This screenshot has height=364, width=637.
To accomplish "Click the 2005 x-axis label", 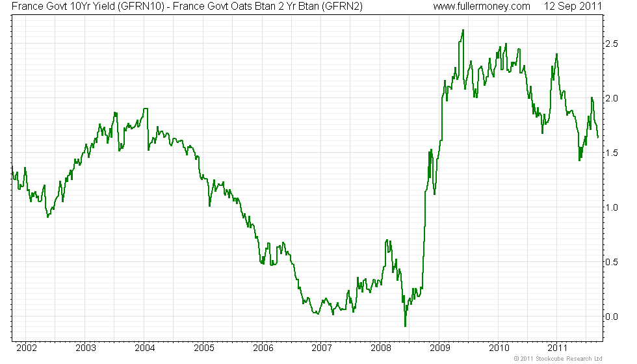I will [x=204, y=348].
